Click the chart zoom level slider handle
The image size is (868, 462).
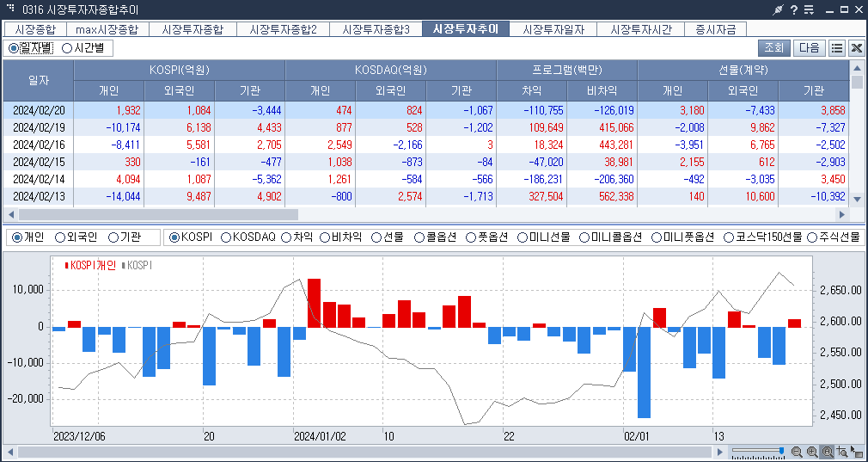click(x=781, y=451)
